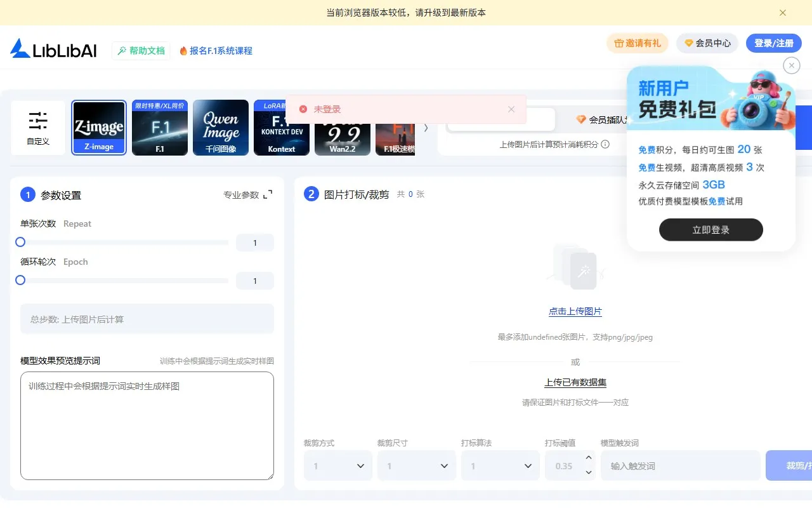Open the 打标算法 dropdown

click(x=500, y=465)
